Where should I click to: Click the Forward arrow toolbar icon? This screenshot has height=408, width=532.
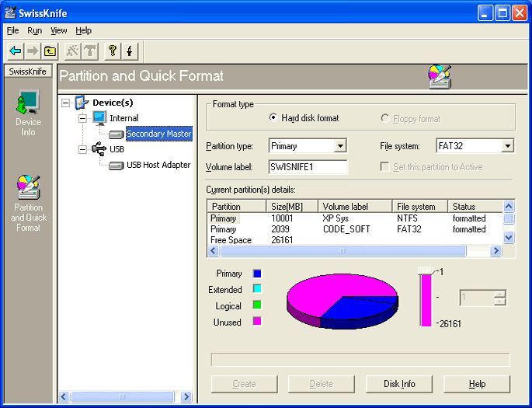pyautogui.click(x=33, y=51)
